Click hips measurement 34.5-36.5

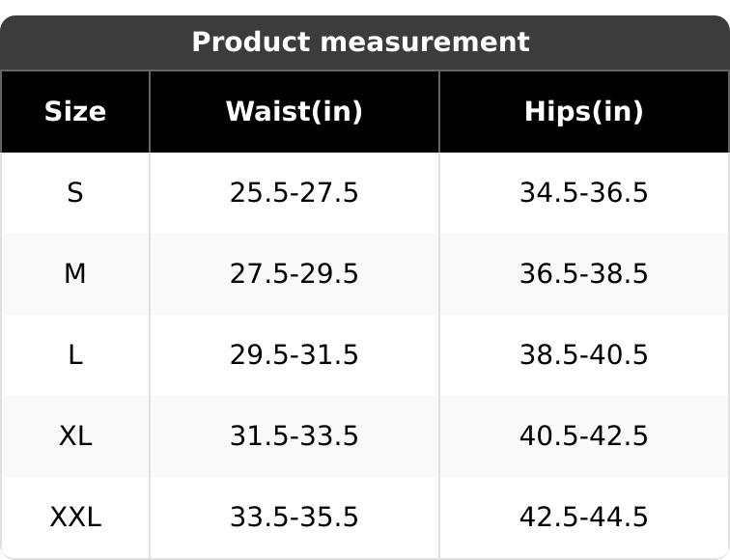click(583, 193)
